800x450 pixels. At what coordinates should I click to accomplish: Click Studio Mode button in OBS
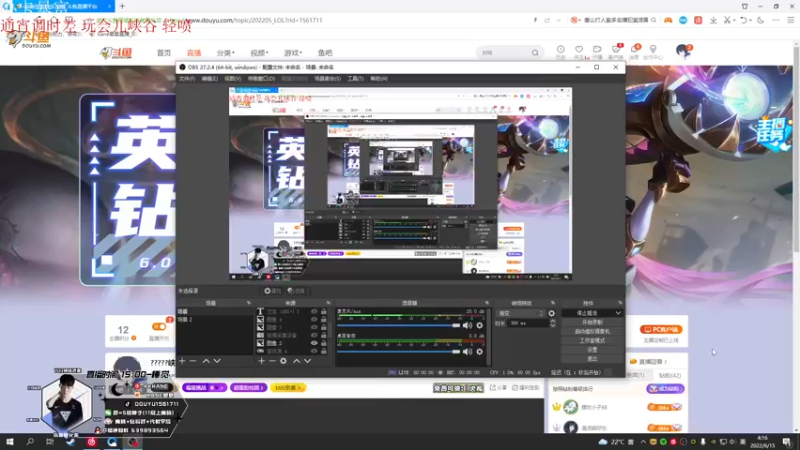(592, 340)
